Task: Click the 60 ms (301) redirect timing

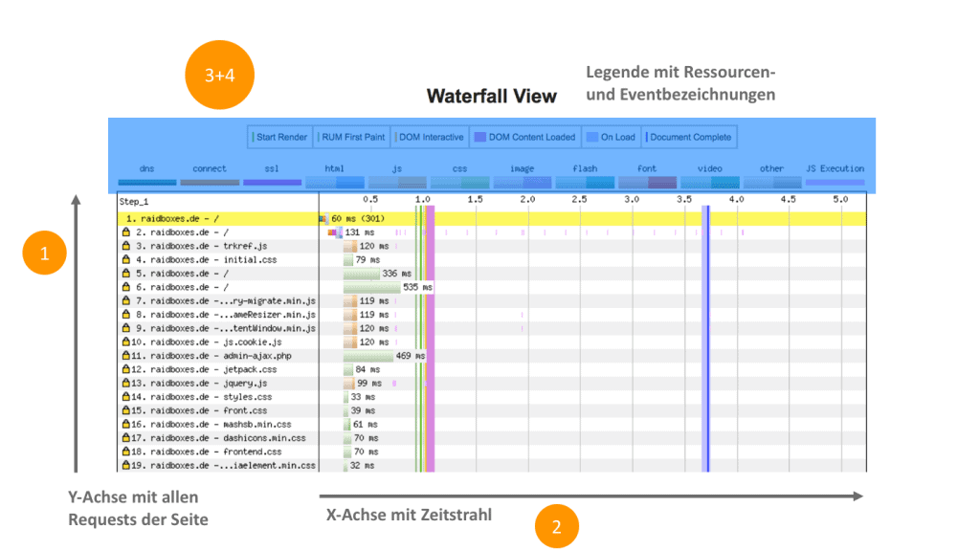Action: (x=358, y=219)
